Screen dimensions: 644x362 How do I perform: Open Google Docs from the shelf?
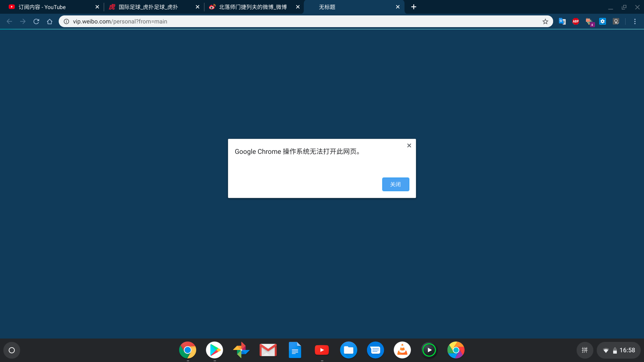[295, 350]
